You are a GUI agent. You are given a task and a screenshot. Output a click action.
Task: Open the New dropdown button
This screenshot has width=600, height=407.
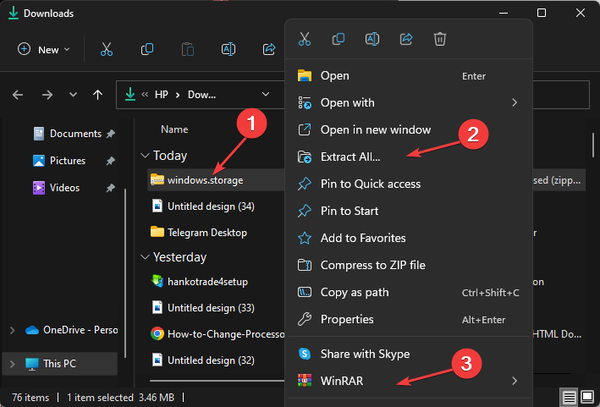point(44,49)
